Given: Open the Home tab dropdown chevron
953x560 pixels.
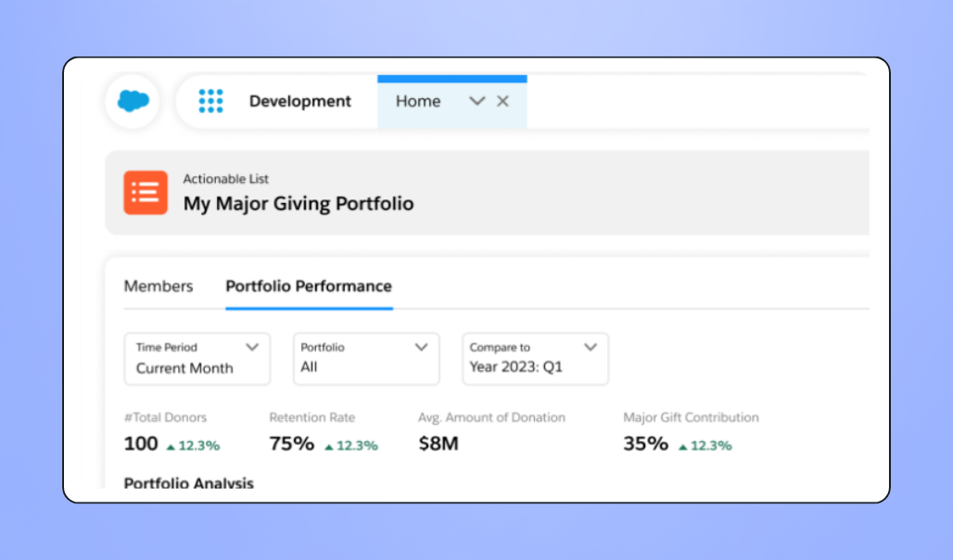Looking at the screenshot, I should click(x=477, y=101).
